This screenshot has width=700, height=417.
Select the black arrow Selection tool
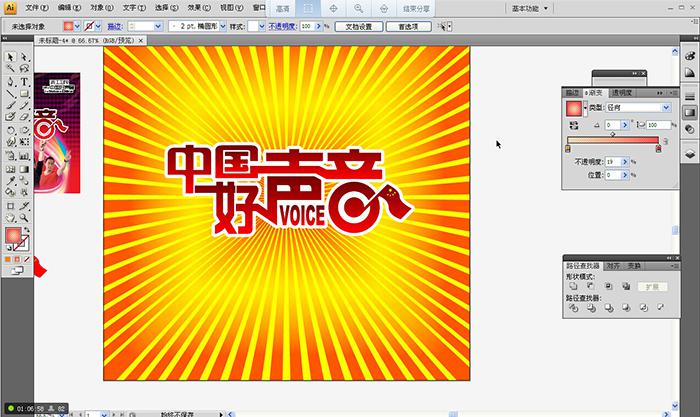pyautogui.click(x=11, y=57)
